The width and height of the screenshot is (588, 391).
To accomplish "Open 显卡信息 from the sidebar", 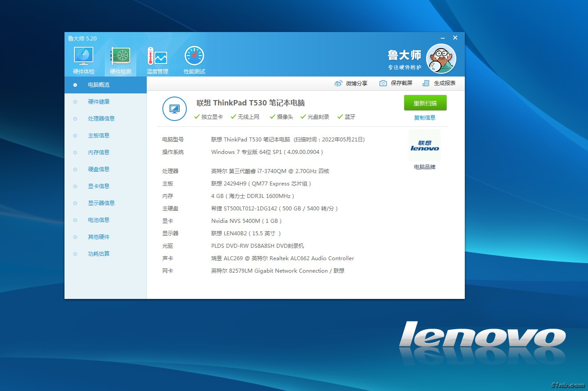I will point(99,186).
